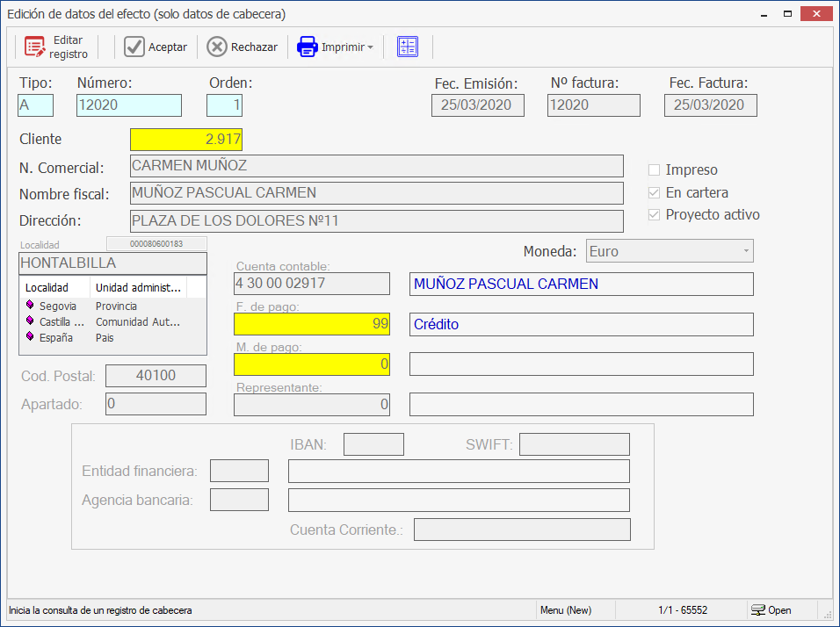The height and width of the screenshot is (627, 840).
Task: Open the Moneda Euro dropdown
Action: pos(746,251)
